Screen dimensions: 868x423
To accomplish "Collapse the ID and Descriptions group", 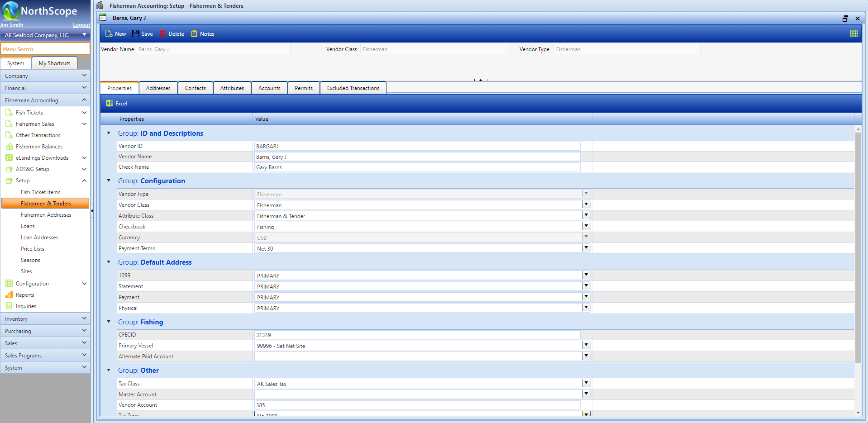I will 109,133.
